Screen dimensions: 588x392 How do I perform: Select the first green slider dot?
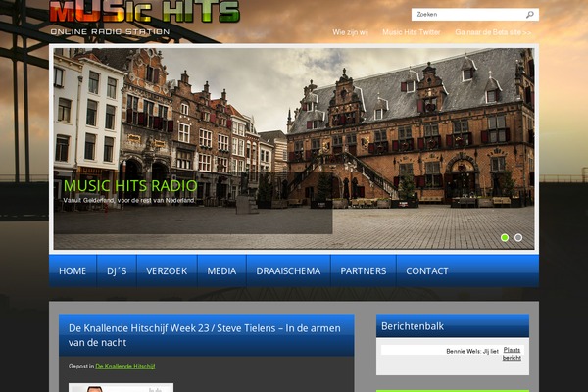(505, 237)
